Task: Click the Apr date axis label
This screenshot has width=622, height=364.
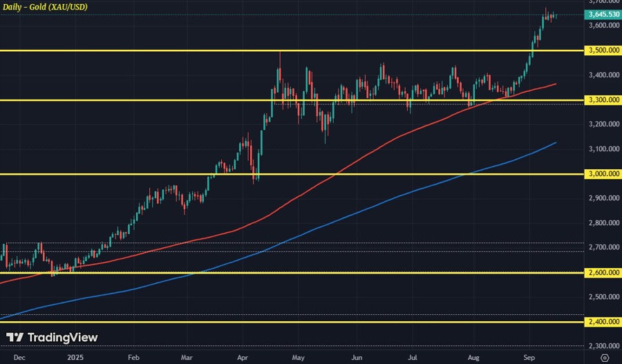Action: click(243, 358)
